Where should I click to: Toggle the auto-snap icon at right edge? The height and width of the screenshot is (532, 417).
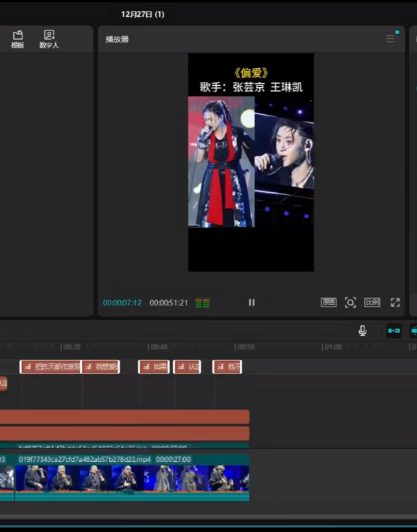coord(413,331)
